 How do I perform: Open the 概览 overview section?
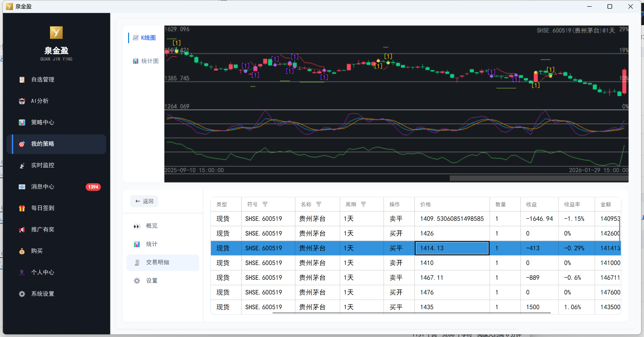152,226
